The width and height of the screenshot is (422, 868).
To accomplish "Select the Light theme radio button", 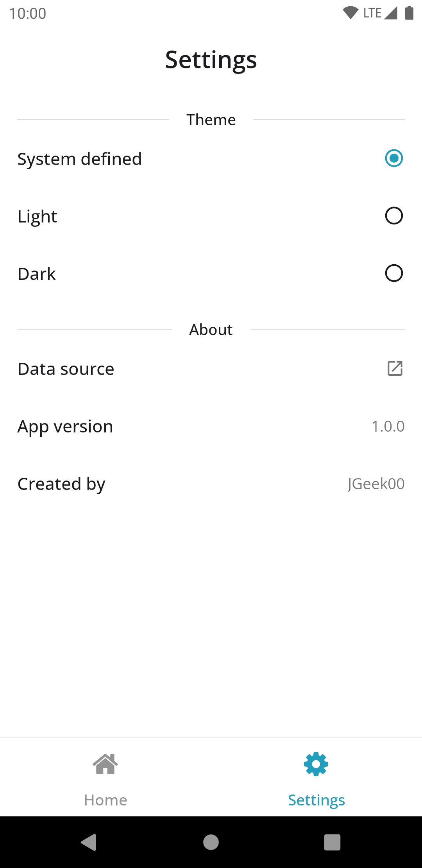I will point(394,216).
